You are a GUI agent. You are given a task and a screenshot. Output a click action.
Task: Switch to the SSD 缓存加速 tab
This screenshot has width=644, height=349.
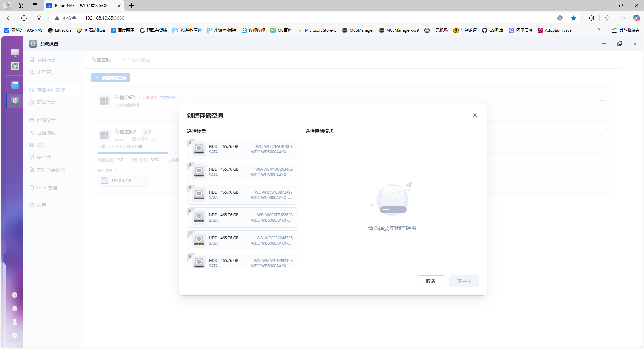point(136,60)
